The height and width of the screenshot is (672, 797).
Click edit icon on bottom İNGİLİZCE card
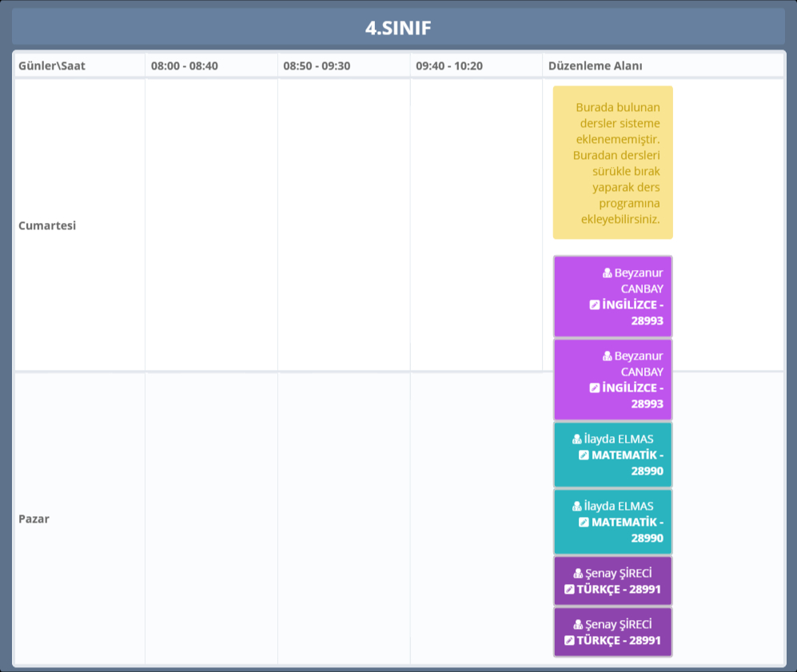coord(594,388)
